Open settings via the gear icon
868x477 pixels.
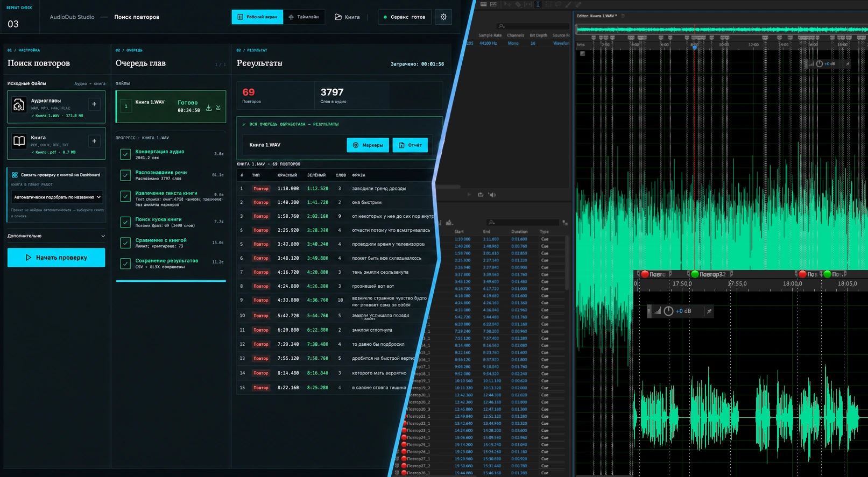click(443, 17)
